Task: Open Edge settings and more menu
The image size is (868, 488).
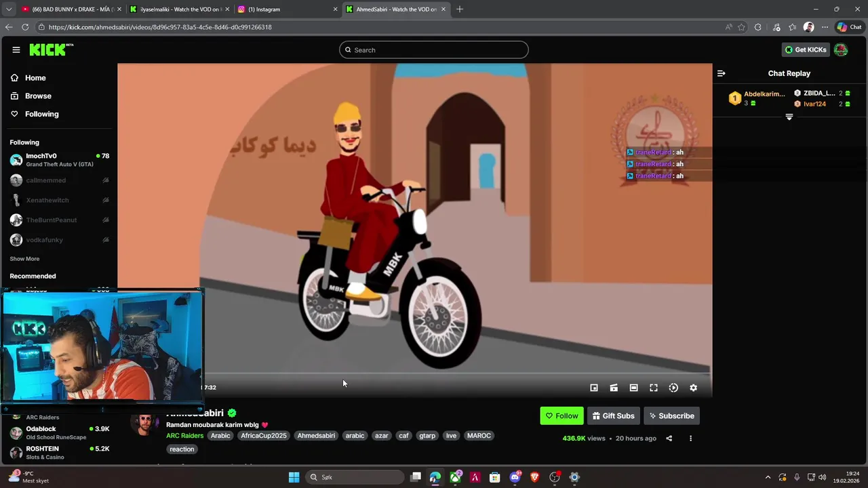Action: coord(825,27)
